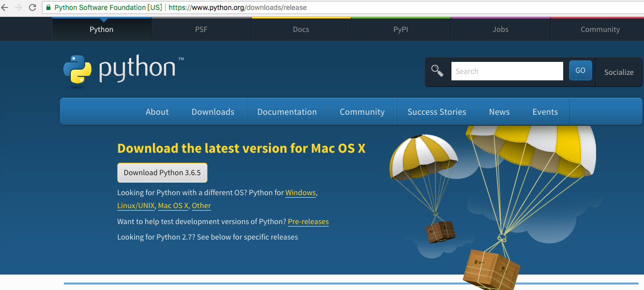Open the News navigation menu
The image size is (644, 290).
point(499,112)
